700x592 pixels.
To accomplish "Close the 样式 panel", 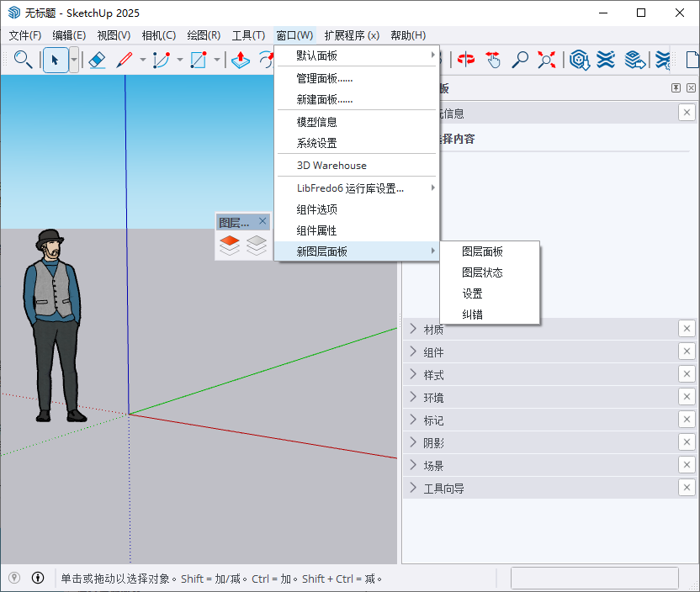I will [x=687, y=374].
